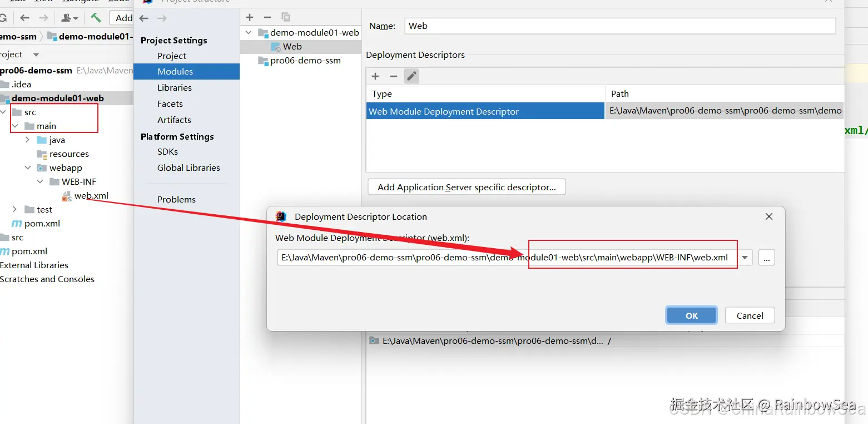Select web resource directory row at bottom

pyautogui.click(x=605, y=341)
